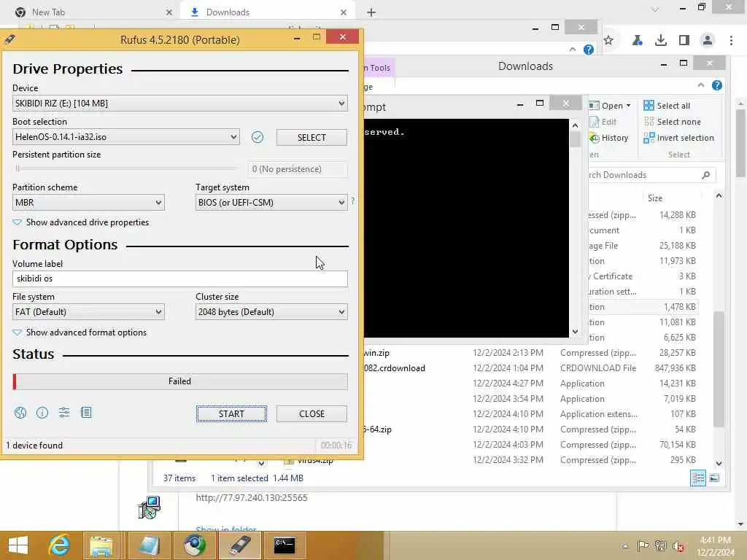This screenshot has width=747, height=560.
Task: Open the Partition scheme dropdown
Action: (88, 203)
